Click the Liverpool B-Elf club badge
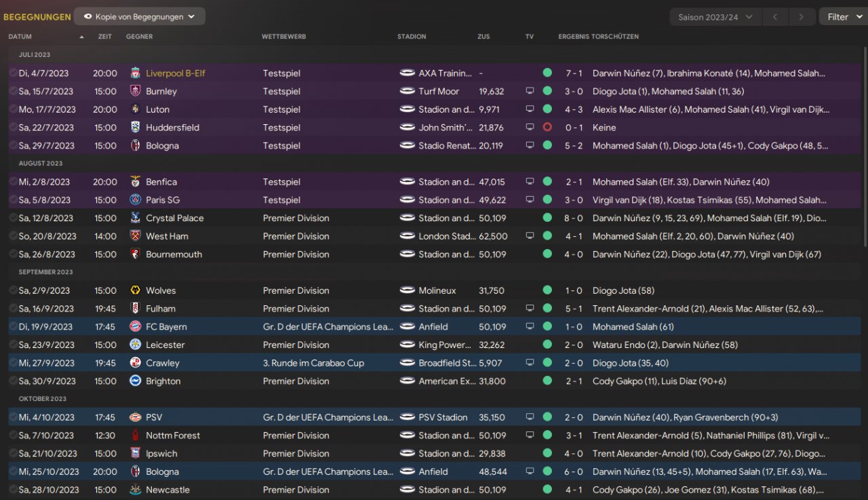The image size is (868, 500). click(x=136, y=73)
